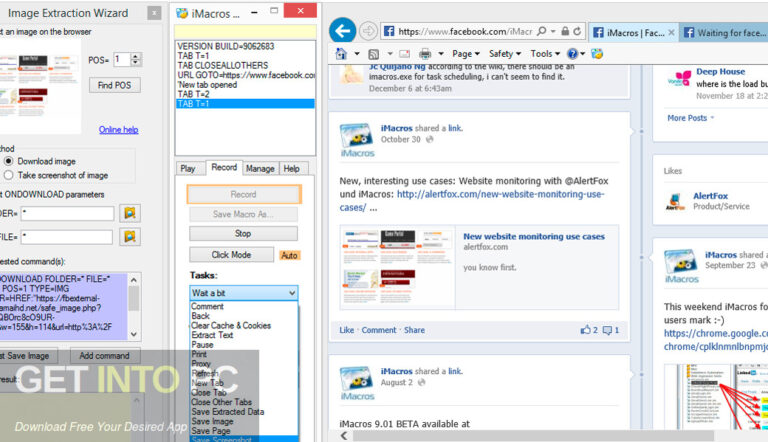Click the Refresh icon in address bar

(x=577, y=31)
